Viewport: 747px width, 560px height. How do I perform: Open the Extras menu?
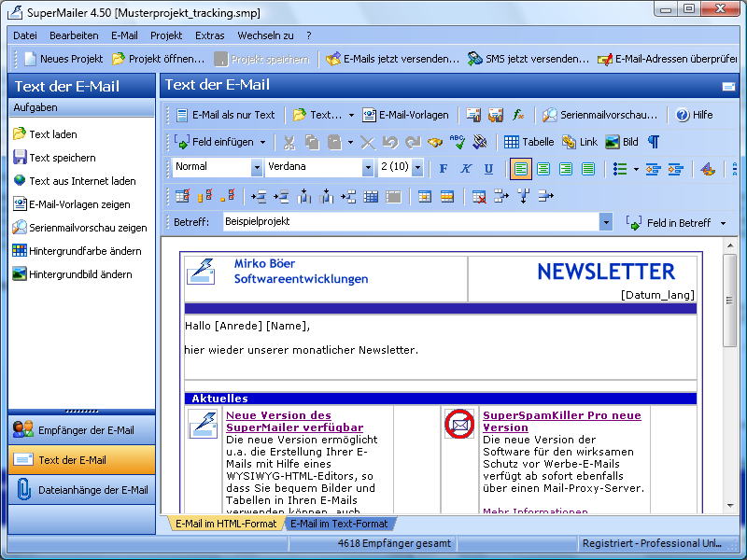(209, 35)
